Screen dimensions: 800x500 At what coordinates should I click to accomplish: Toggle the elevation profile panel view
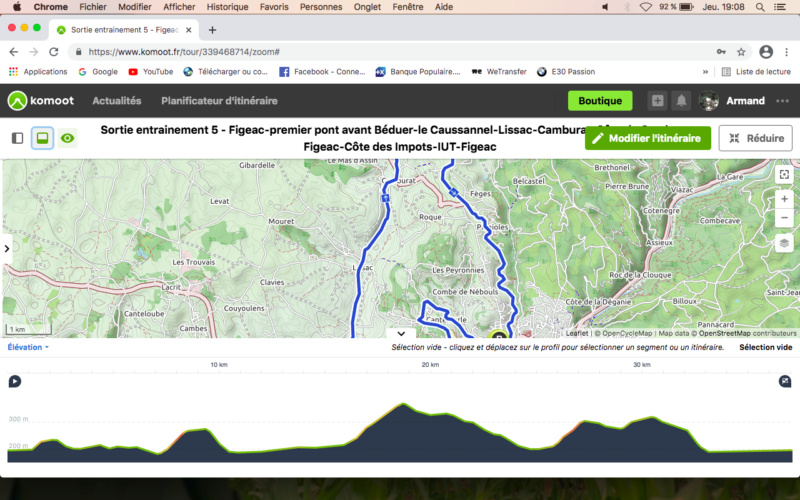pos(42,138)
